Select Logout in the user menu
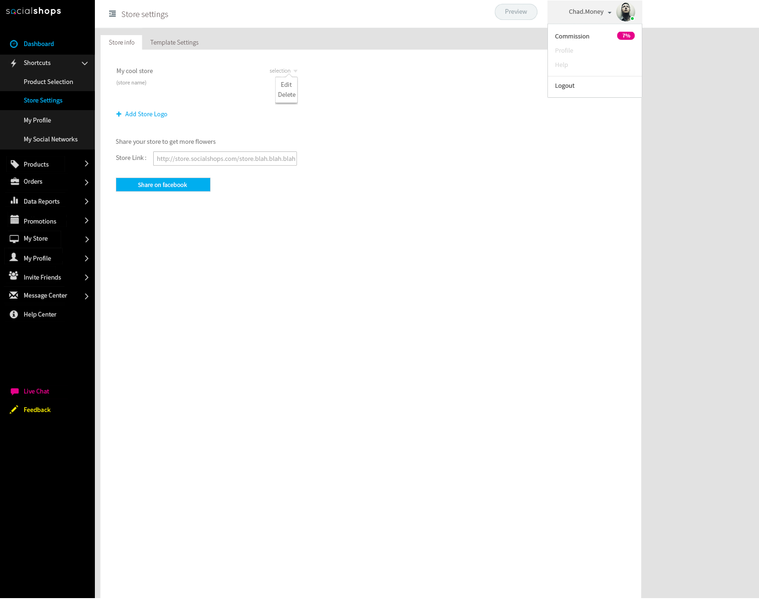This screenshot has width=759, height=600. point(564,86)
